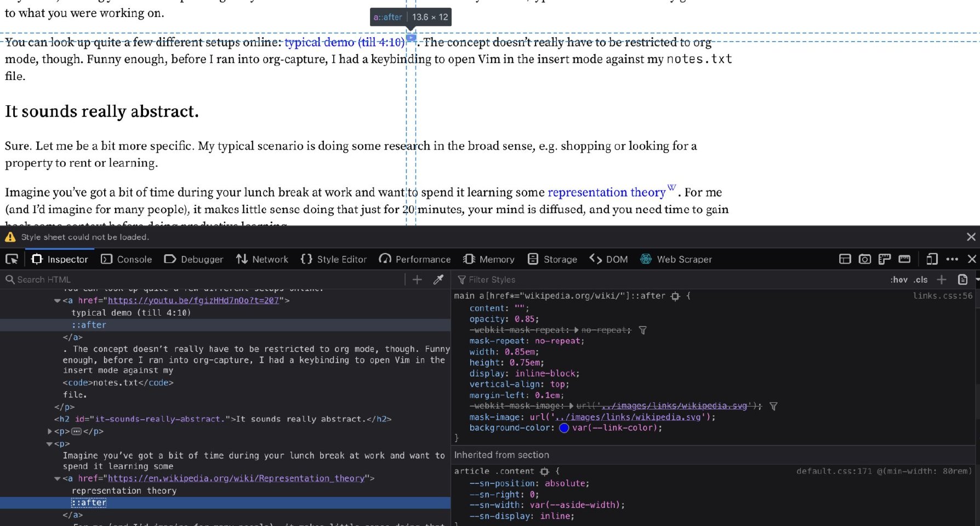Open the links.css:56 source link
The width and height of the screenshot is (980, 526).
pos(942,296)
